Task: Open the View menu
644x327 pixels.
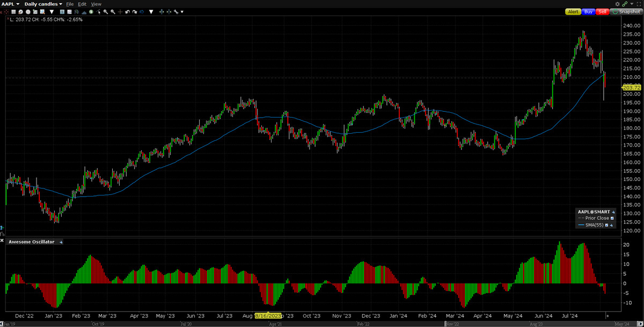Action: [96, 4]
